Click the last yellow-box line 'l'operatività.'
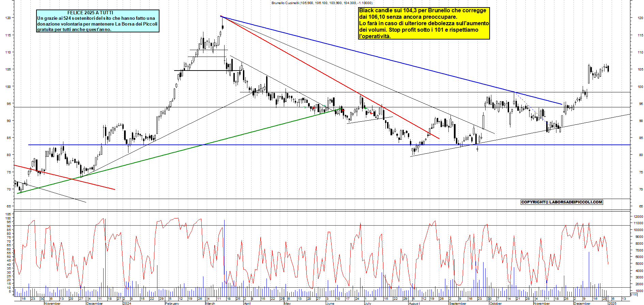Screen dimensions: 644x305 (375, 36)
